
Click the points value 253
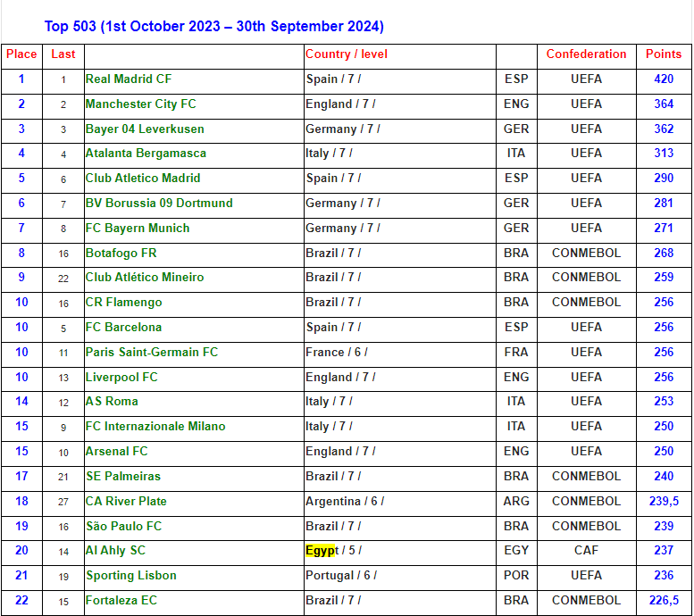tap(664, 402)
